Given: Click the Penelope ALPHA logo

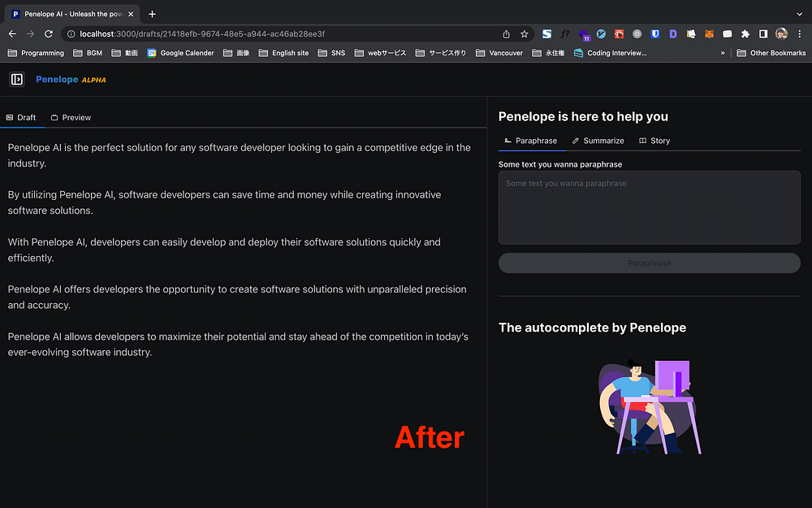Looking at the screenshot, I should 71,80.
